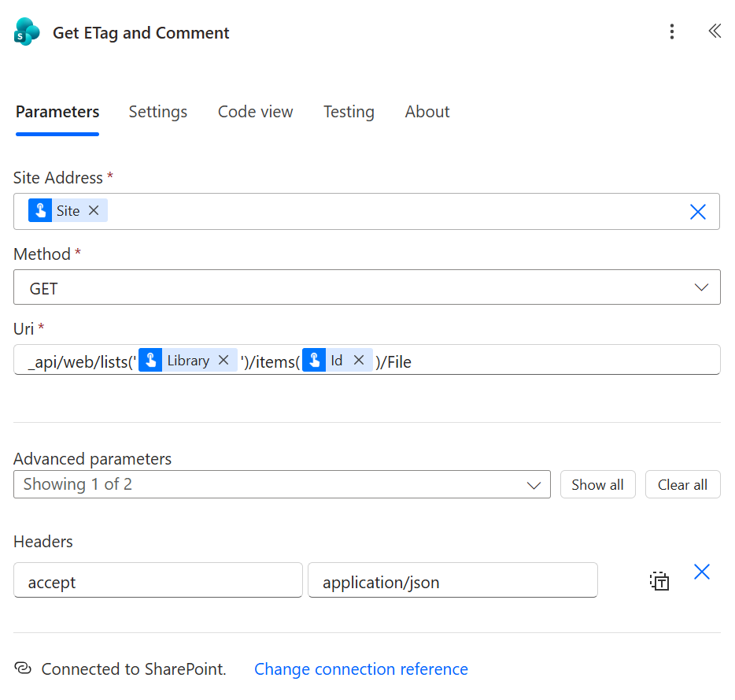
Task: Remove the Library token from the Uri
Action: point(223,360)
